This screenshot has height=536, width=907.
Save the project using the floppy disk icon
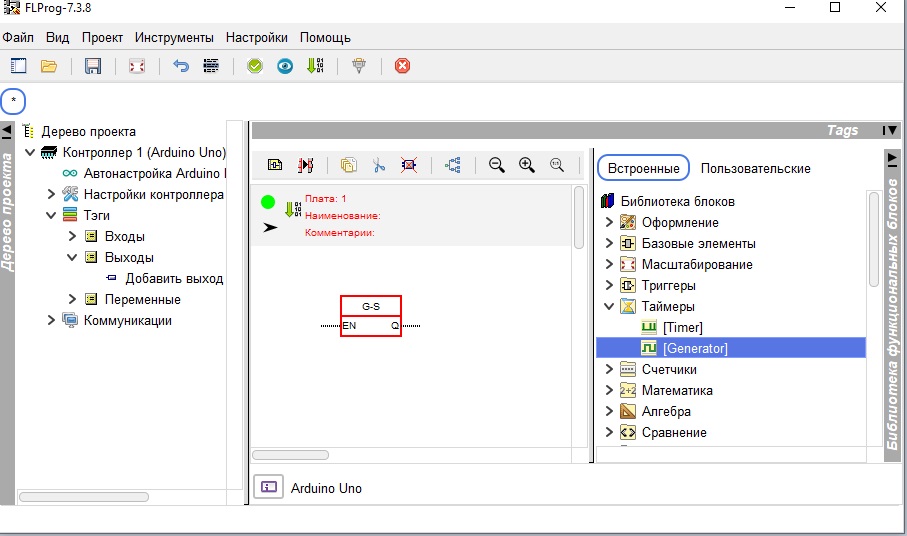pos(93,66)
